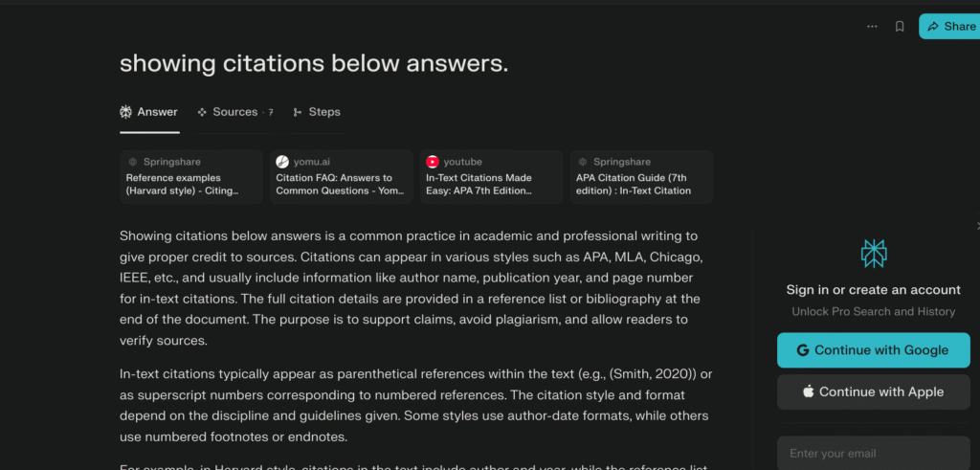Click the first Springshare globe icon
This screenshot has height=470, width=980.
pyautogui.click(x=132, y=162)
